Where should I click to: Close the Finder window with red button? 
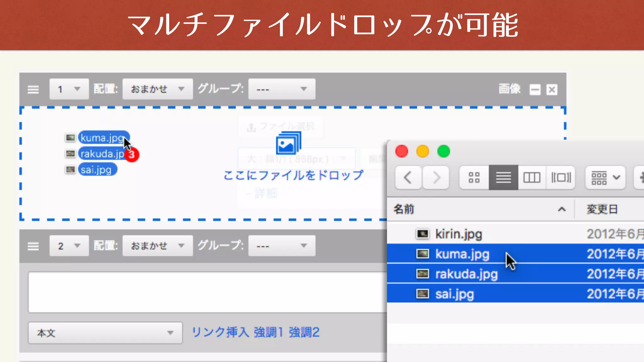tap(402, 151)
